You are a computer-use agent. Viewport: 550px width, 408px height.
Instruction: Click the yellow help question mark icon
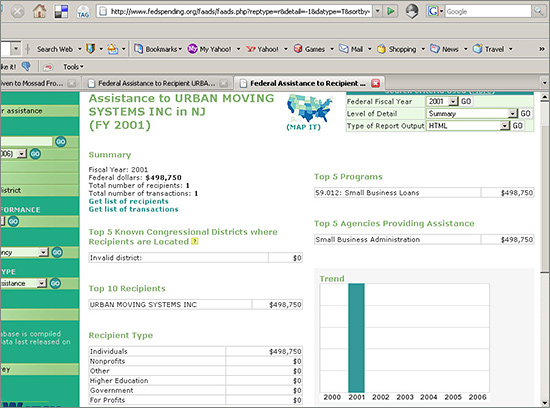[x=195, y=241]
